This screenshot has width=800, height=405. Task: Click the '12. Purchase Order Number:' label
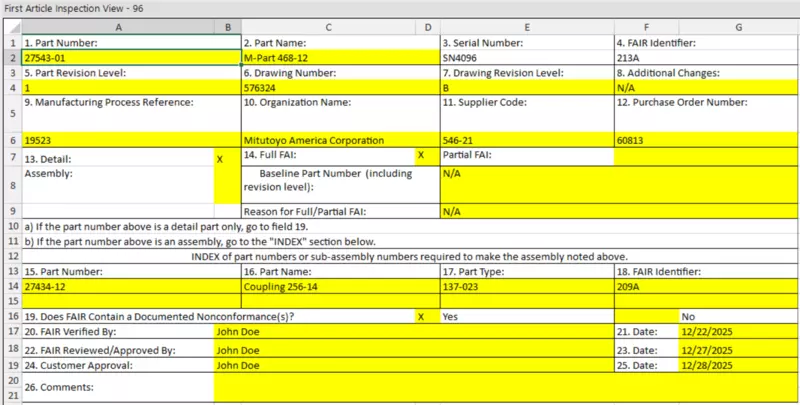coord(682,103)
